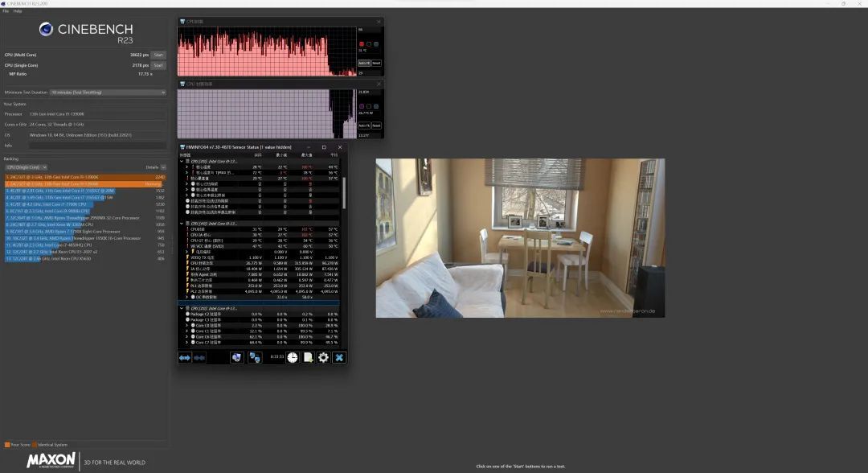Image resolution: width=868 pixels, height=473 pixels.
Task: Click the HWiNFO shrink-window arrows icon
Action: (x=199, y=357)
